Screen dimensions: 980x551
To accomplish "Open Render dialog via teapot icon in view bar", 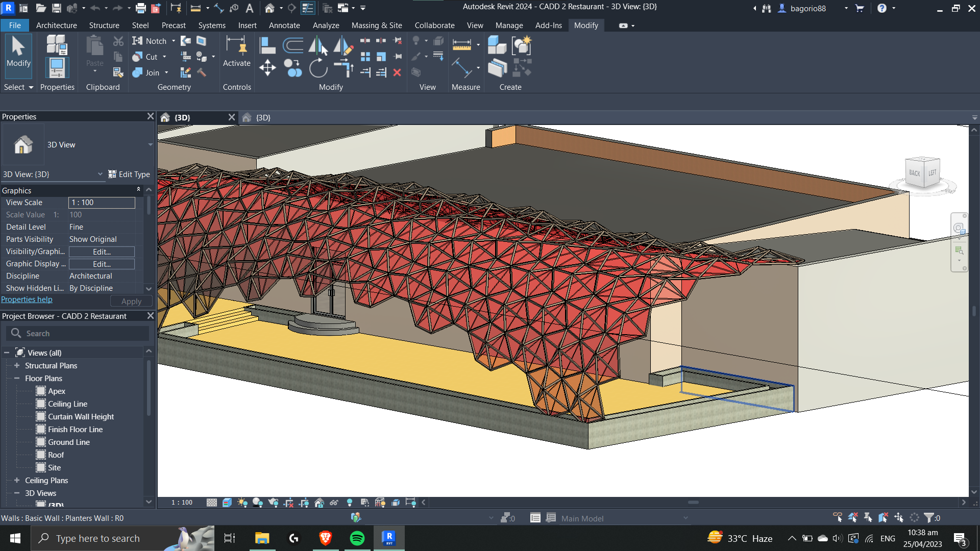I will [x=274, y=502].
